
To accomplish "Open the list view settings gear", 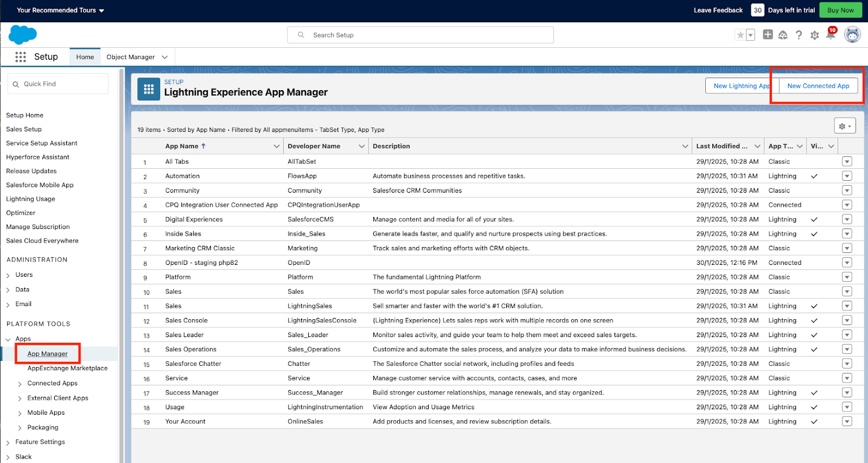I will tap(845, 126).
